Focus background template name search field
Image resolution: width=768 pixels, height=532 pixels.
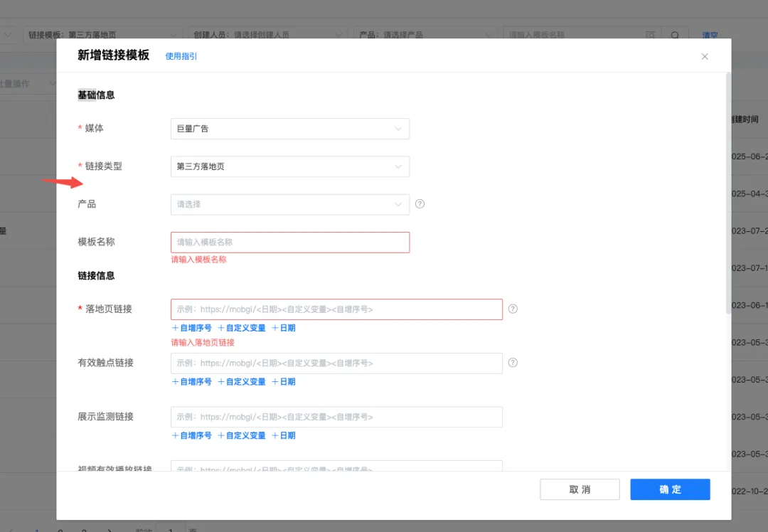582,35
